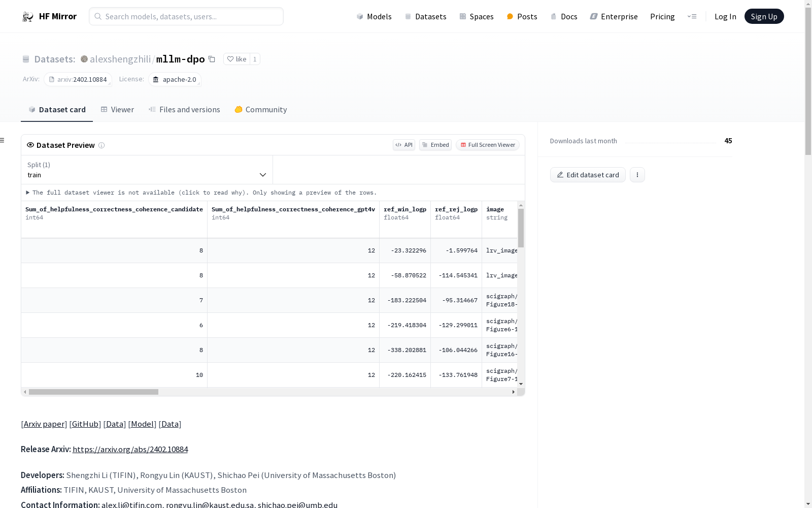812x508 pixels.
Task: Click the Embed button
Action: coord(435,145)
